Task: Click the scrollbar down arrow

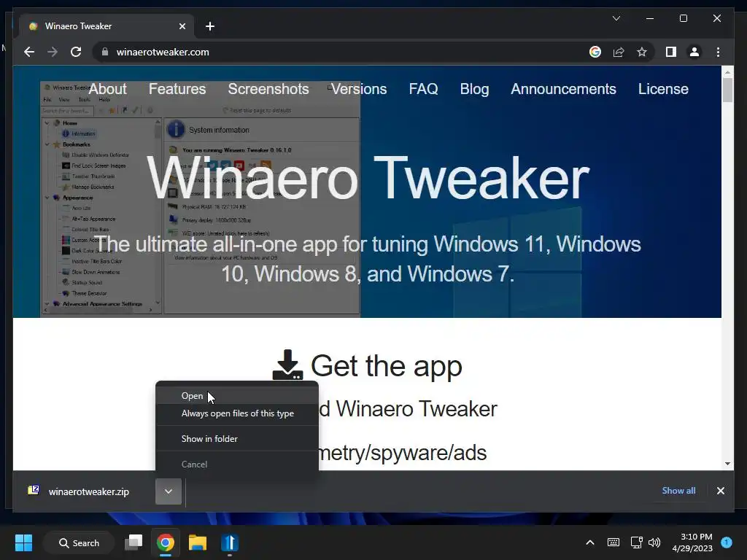Action: click(x=727, y=463)
